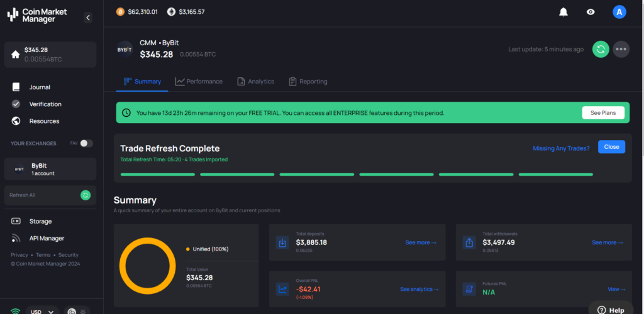Viewport: 644px width, 314px height.
Task: Open See analytics for Overall PNL
Action: (x=419, y=289)
